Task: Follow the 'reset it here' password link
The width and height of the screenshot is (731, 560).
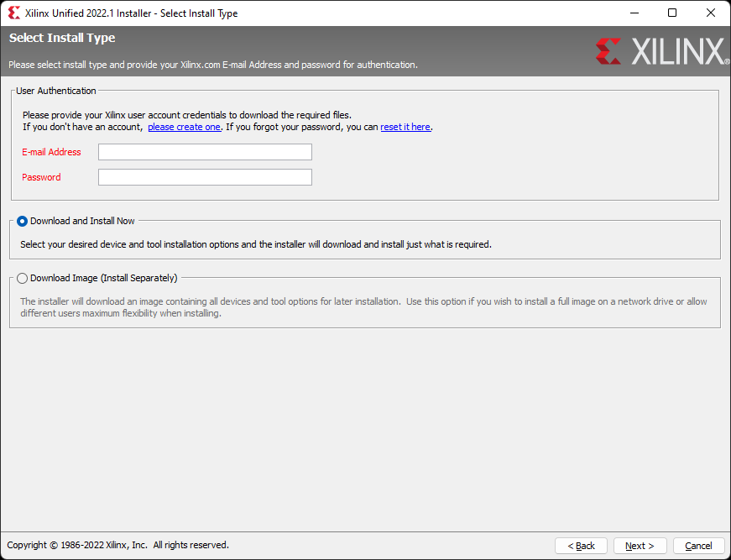Action: tap(405, 127)
